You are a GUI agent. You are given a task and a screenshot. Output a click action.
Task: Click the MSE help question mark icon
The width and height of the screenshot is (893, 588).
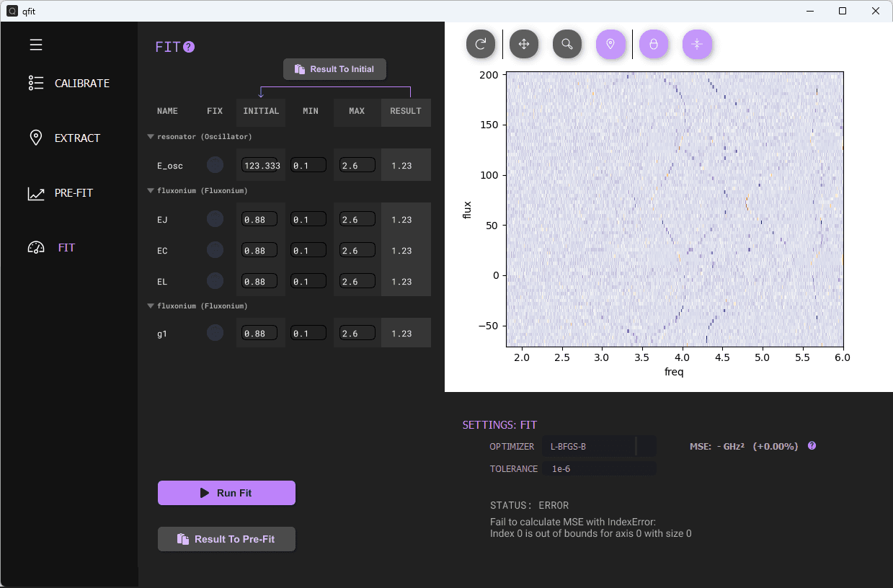tap(812, 446)
